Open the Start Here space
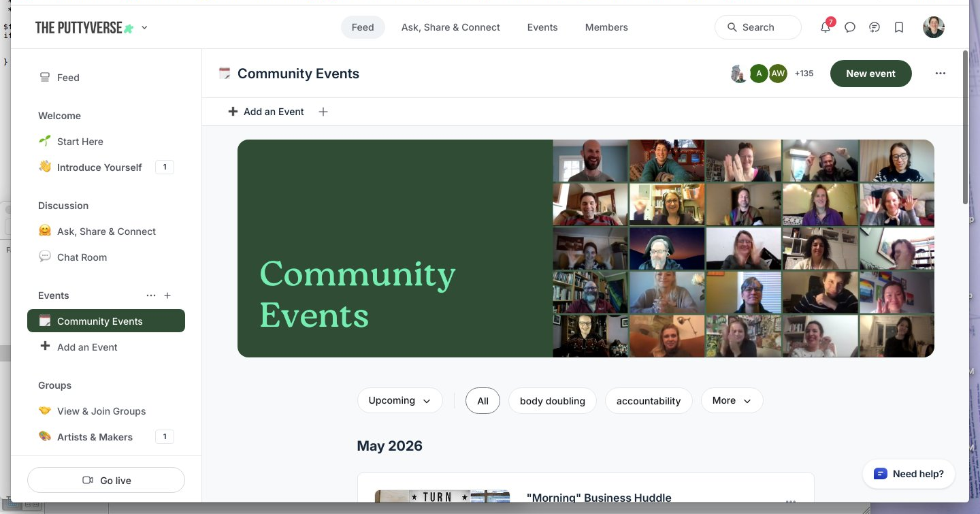 point(106,141)
